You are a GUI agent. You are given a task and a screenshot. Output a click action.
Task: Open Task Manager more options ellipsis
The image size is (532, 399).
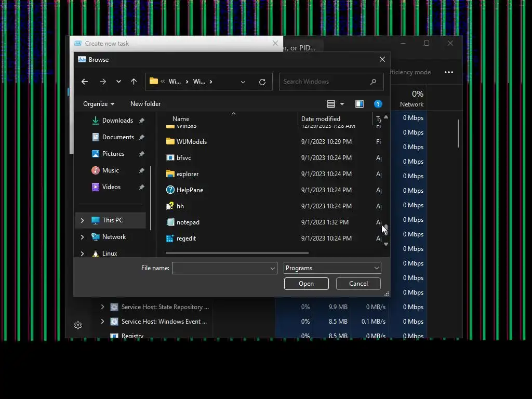pyautogui.click(x=449, y=72)
